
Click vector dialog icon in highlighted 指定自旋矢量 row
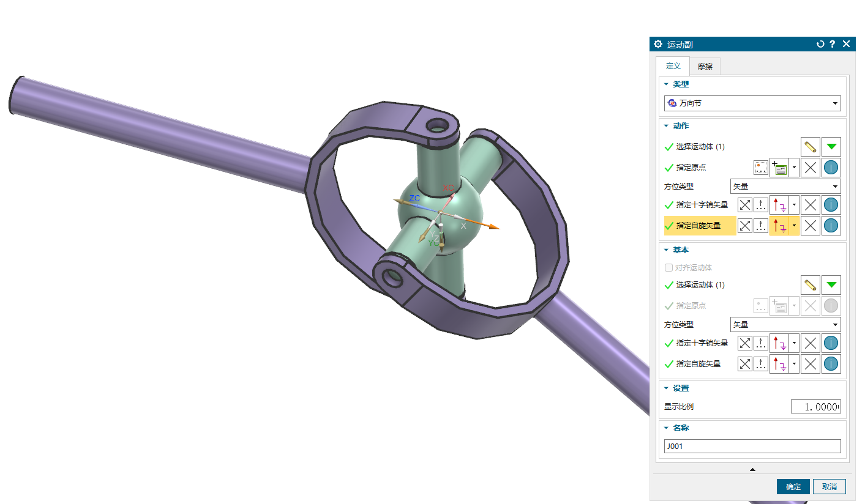pos(761,226)
